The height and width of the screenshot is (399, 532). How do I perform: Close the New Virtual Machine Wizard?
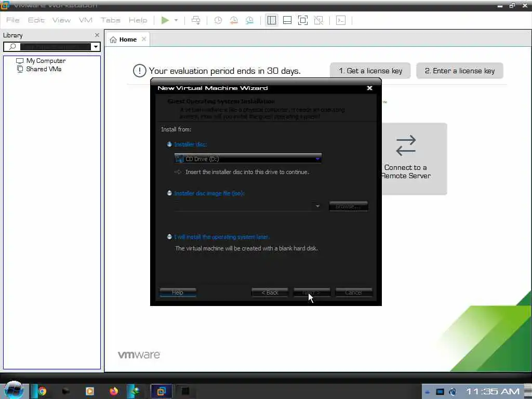tap(369, 88)
